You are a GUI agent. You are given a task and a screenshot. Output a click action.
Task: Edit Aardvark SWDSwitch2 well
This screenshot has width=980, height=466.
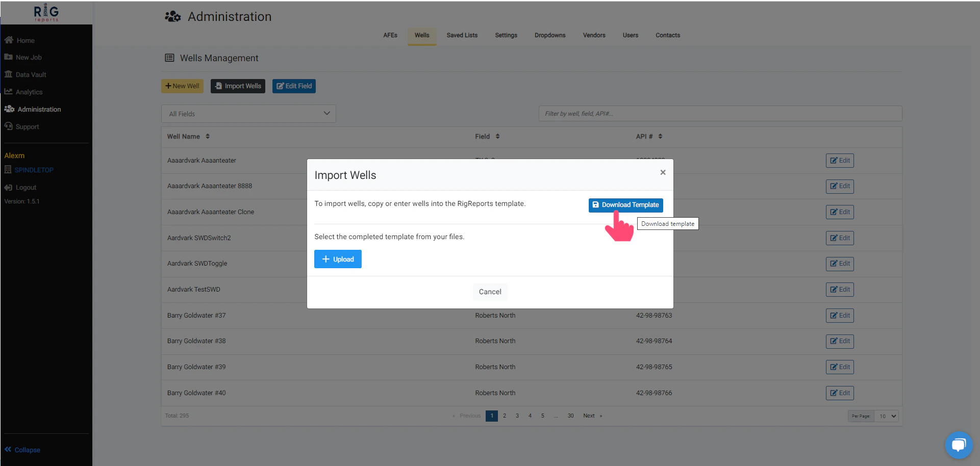tap(840, 238)
